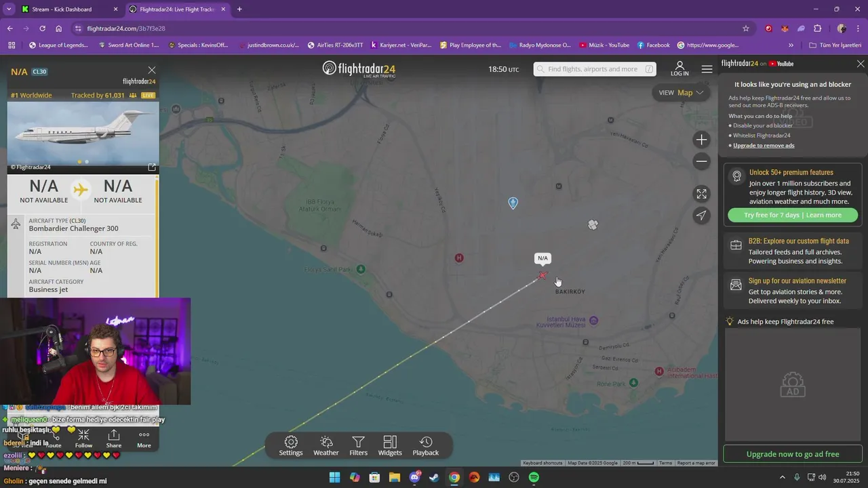The image size is (868, 488).
Task: Open the Weather layer panel
Action: [x=326, y=446]
